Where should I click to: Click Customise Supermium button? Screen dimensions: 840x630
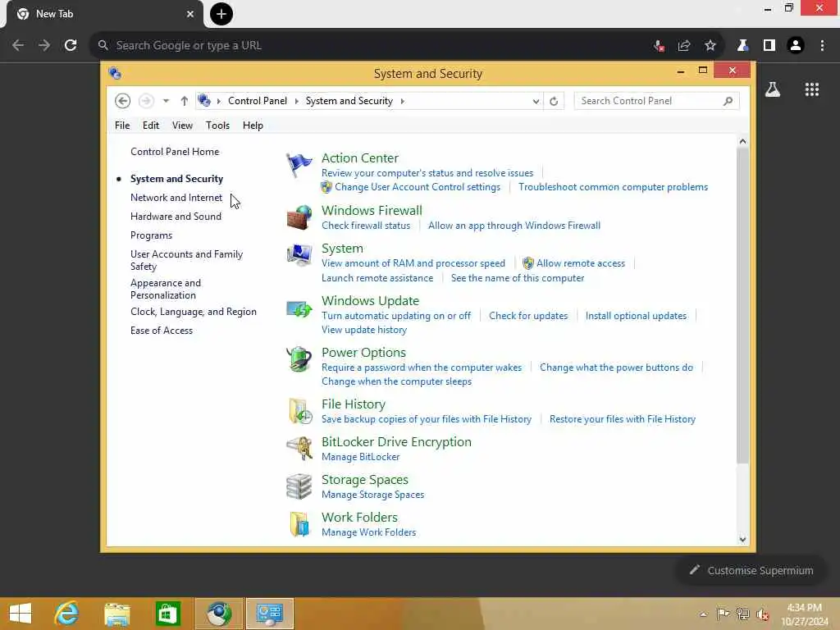click(x=751, y=571)
